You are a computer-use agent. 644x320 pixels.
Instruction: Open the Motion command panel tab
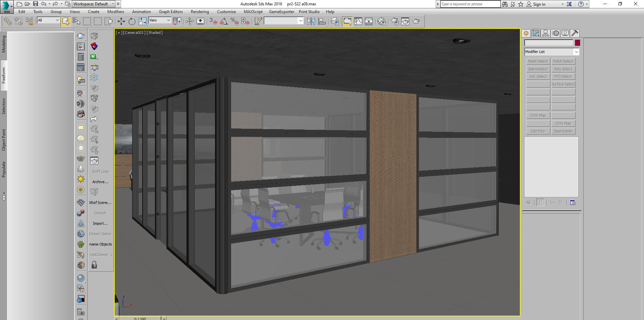pyautogui.click(x=555, y=33)
